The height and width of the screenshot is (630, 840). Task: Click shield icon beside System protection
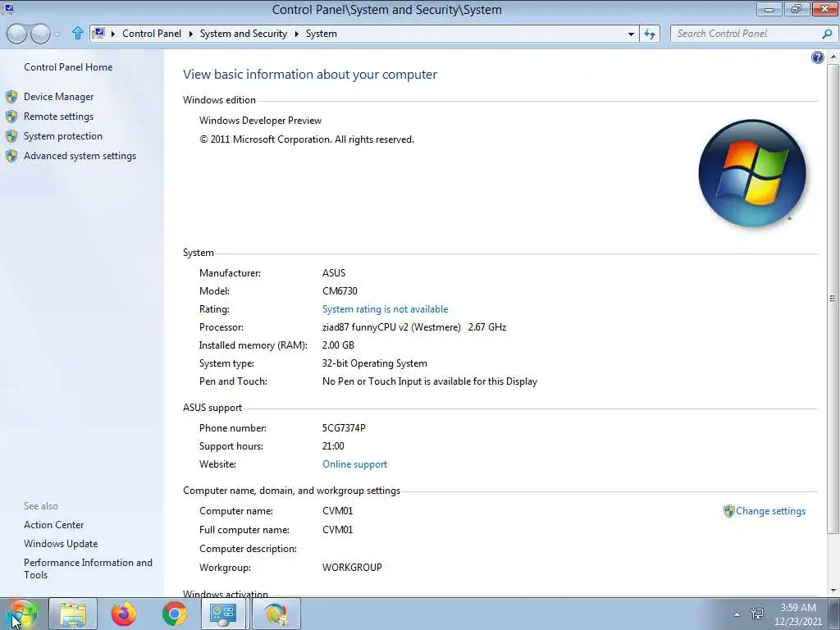11,137
